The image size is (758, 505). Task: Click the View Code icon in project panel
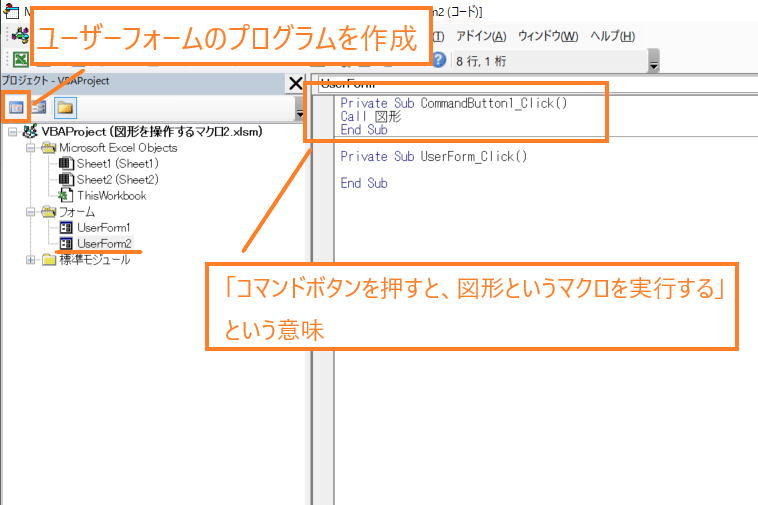point(16,107)
